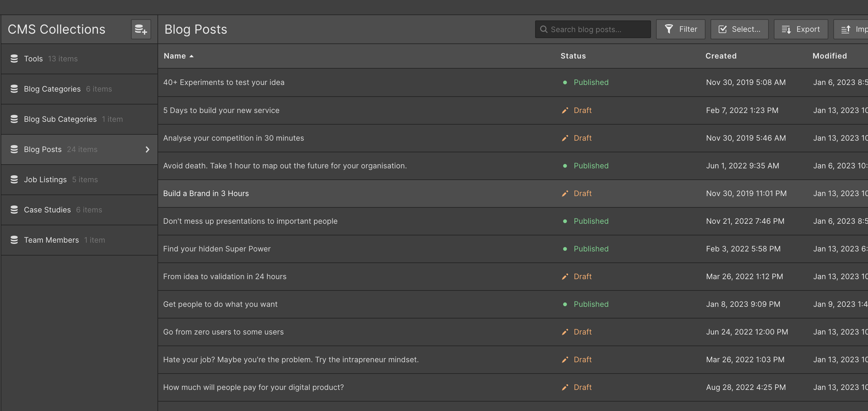
Task: Open the Team Members collection
Action: click(79, 240)
